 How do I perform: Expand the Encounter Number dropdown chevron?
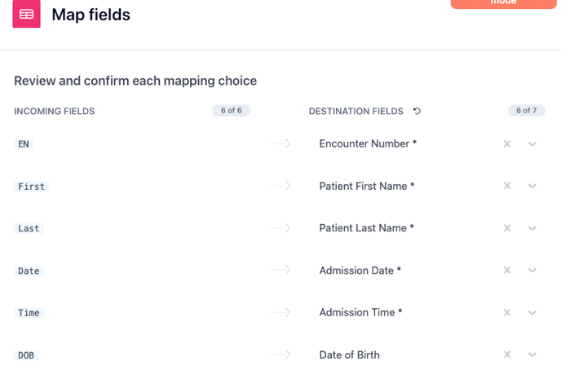coord(532,144)
